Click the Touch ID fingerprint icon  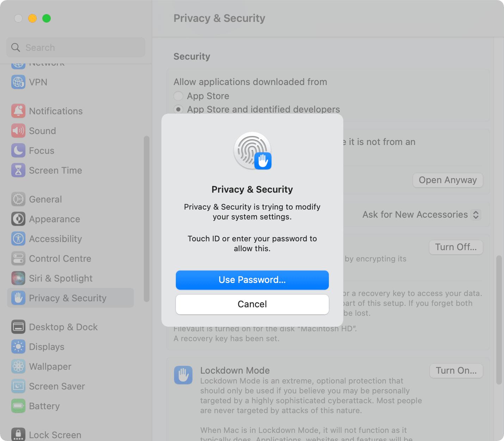[x=252, y=151]
